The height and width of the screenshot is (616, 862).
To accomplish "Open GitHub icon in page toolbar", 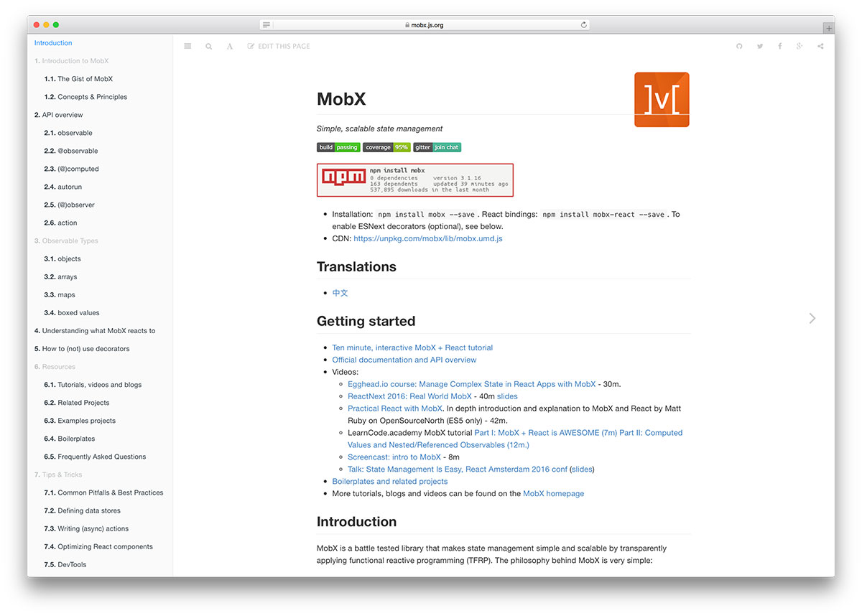I will (x=739, y=46).
